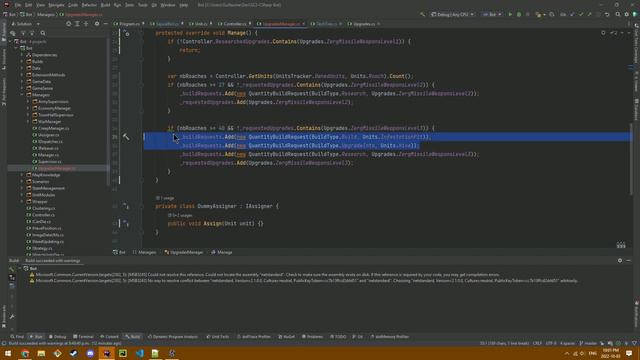
Task: Click the '1 usage' hint above DummyAssigner
Action: [x=165, y=198]
